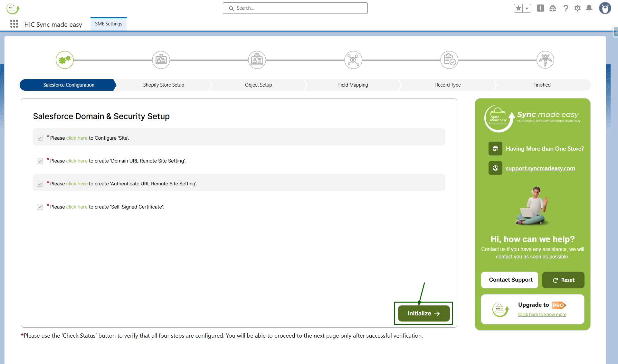Click 'click here' link for Domain URL Remote Site

pos(77,161)
